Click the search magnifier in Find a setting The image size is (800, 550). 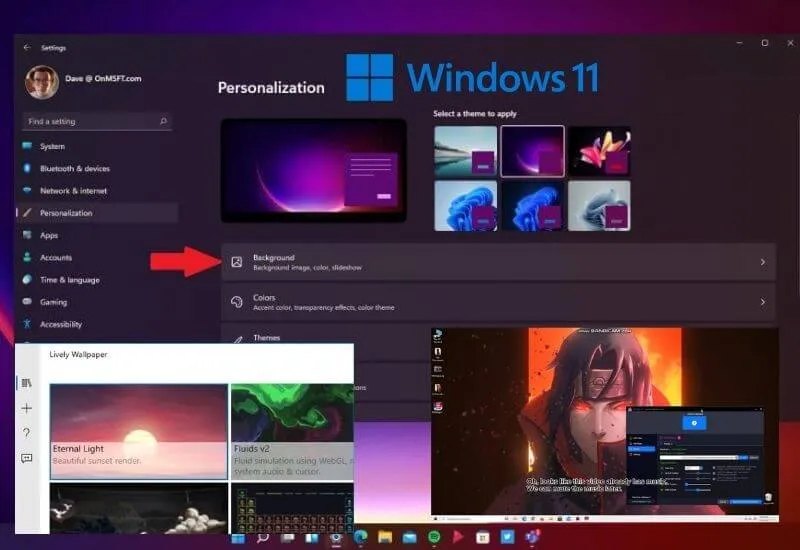pyautogui.click(x=163, y=121)
